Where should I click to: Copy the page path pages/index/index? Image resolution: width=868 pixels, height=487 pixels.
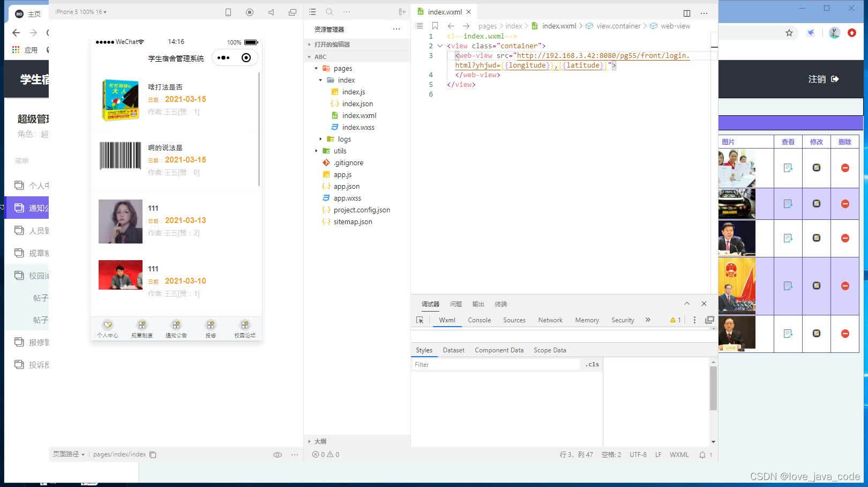(153, 455)
